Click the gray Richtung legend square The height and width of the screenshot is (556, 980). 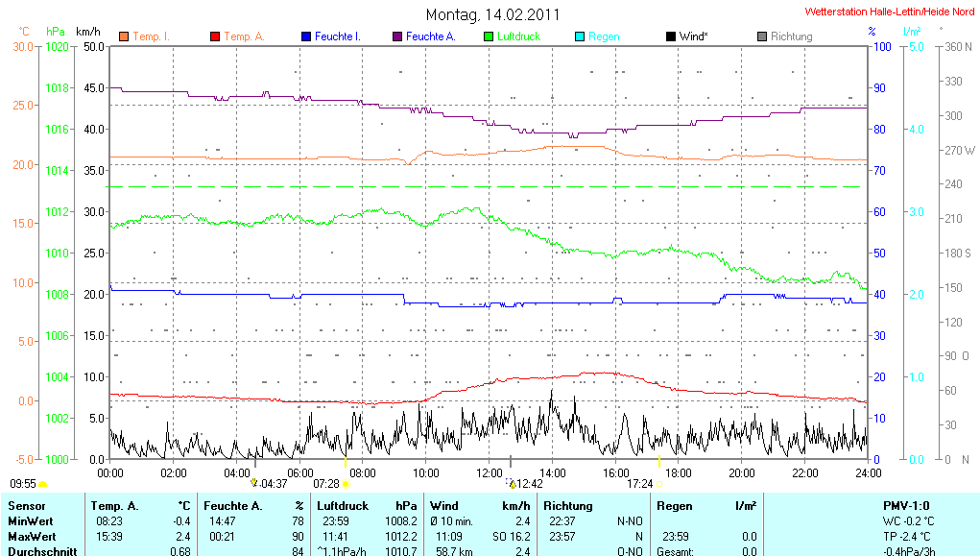(762, 36)
